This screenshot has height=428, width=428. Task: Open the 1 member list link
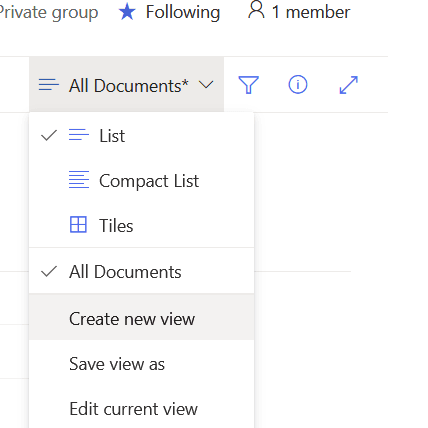tap(299, 12)
